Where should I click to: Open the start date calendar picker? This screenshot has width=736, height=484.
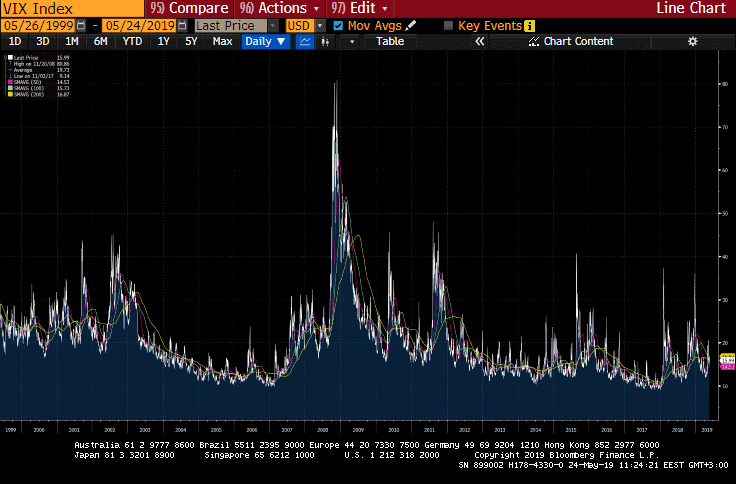[x=81, y=26]
